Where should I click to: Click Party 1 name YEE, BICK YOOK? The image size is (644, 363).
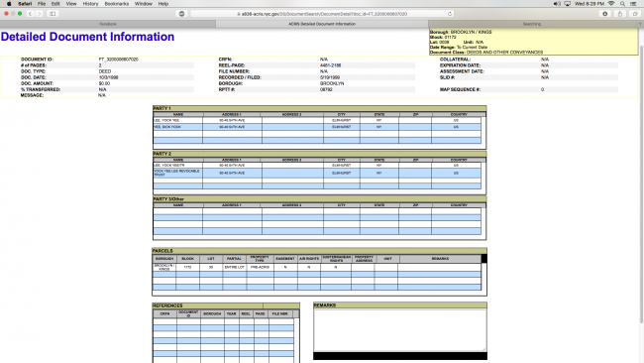click(x=167, y=127)
